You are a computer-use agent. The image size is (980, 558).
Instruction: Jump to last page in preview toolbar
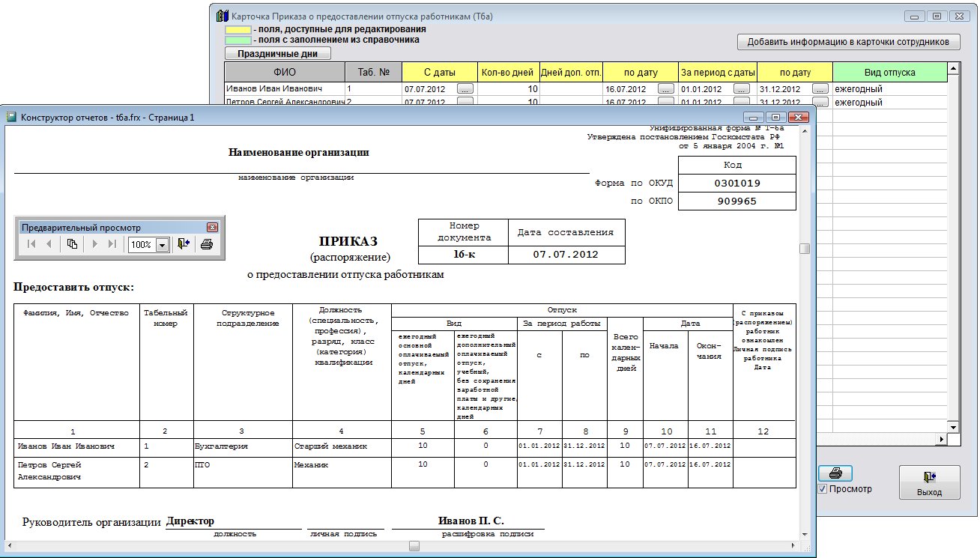click(x=112, y=244)
